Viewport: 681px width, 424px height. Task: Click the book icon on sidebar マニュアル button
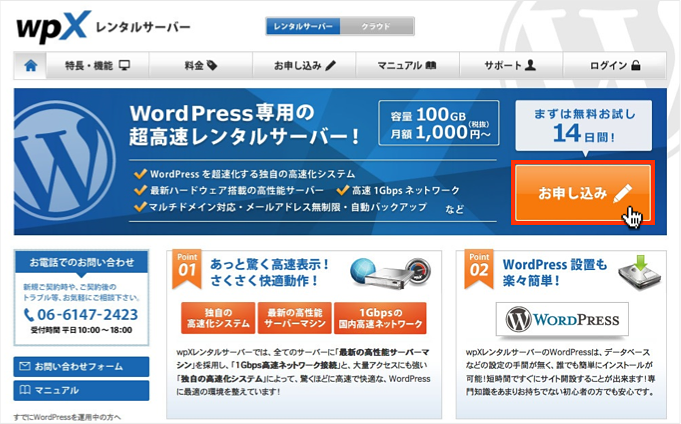point(25,390)
